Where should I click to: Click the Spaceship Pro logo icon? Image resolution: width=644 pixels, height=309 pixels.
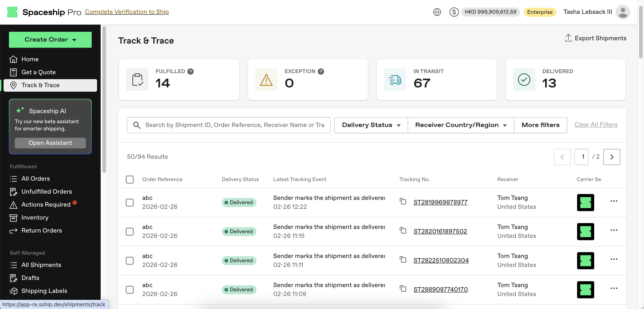(x=12, y=12)
